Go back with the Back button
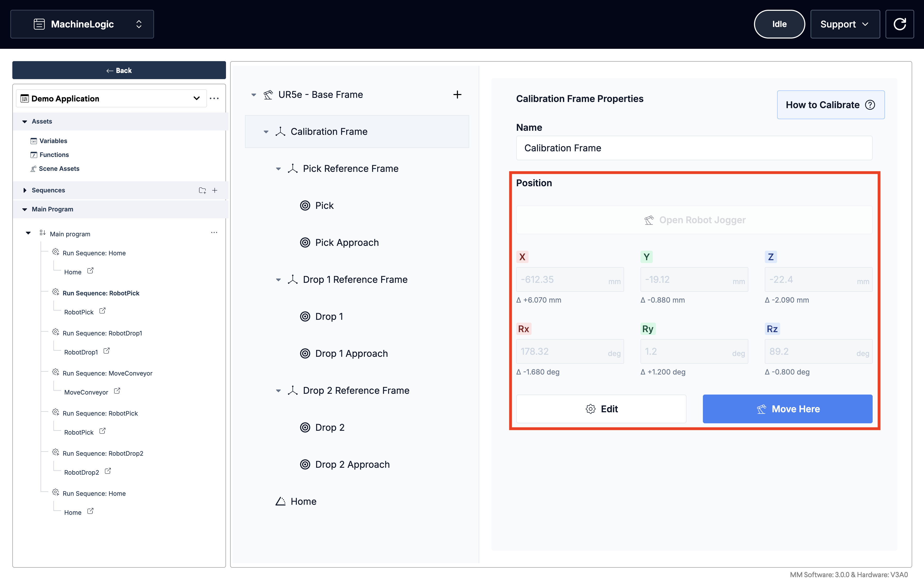The image size is (924, 580). coord(119,70)
